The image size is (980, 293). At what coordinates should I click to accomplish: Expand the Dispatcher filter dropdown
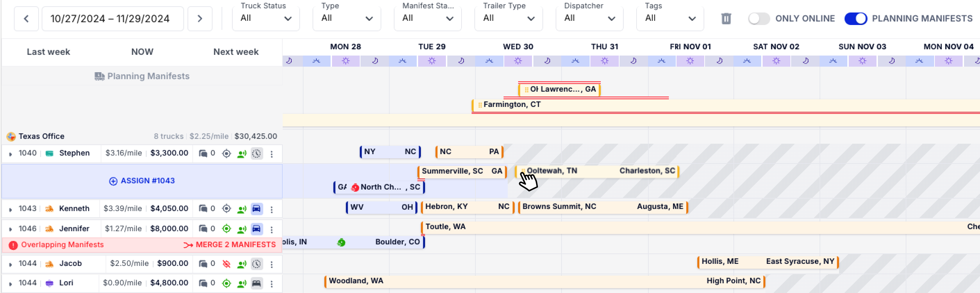coord(589,18)
